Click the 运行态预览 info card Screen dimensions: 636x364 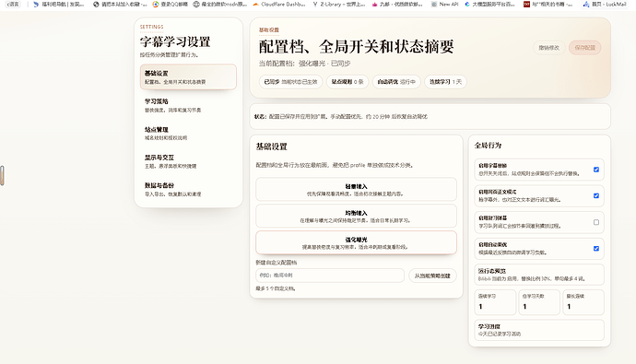tap(539, 275)
